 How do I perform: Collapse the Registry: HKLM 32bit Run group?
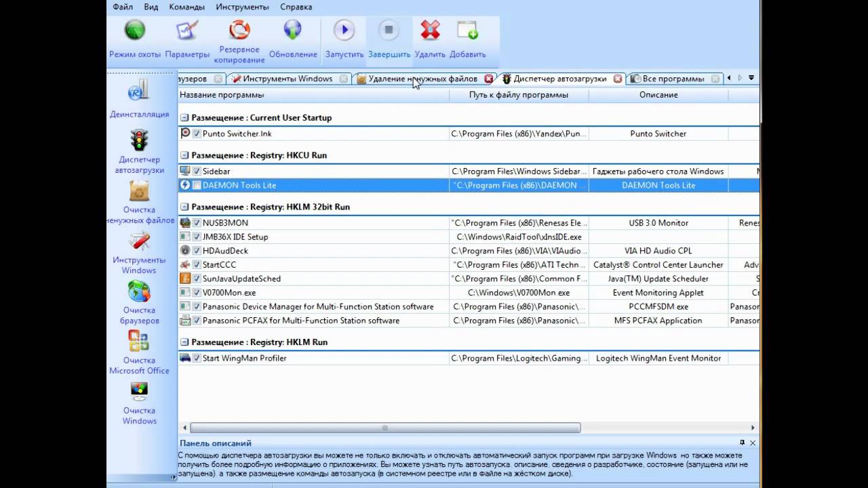(184, 207)
